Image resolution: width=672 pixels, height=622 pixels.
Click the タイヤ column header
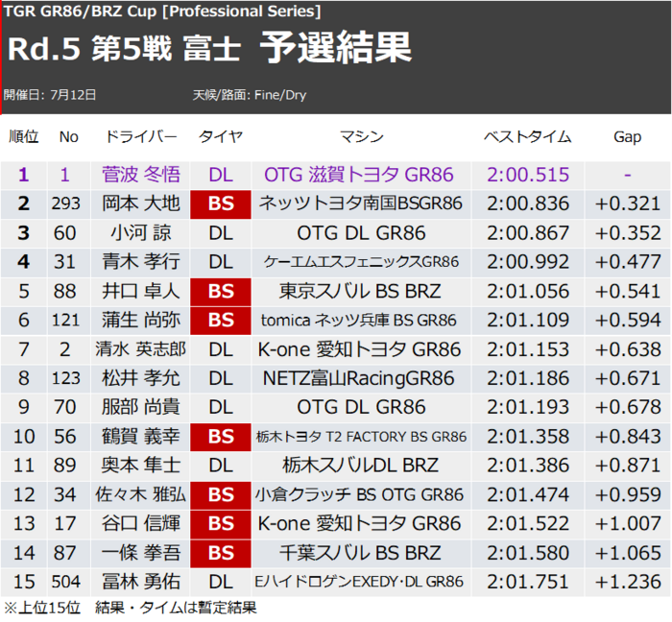[x=221, y=136]
